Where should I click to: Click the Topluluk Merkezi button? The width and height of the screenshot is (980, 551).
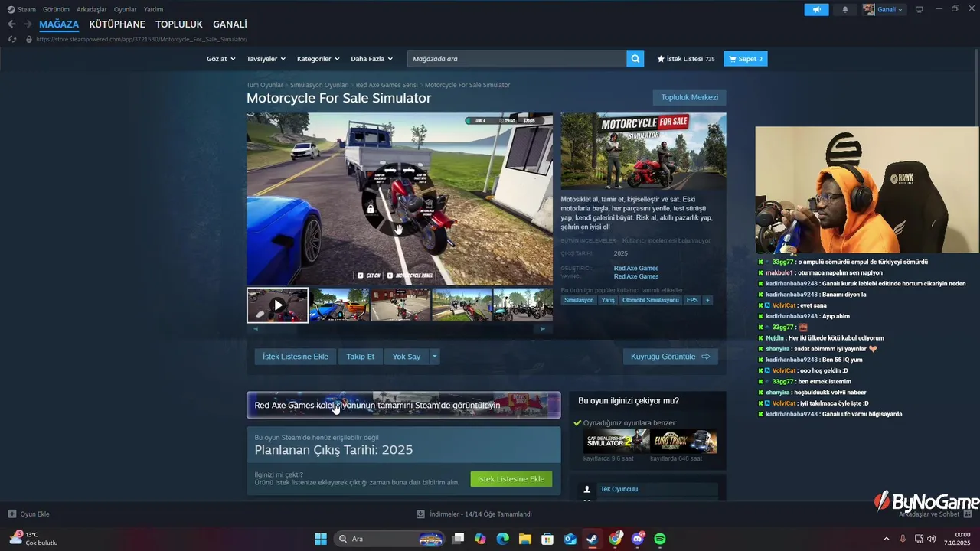[x=689, y=97]
